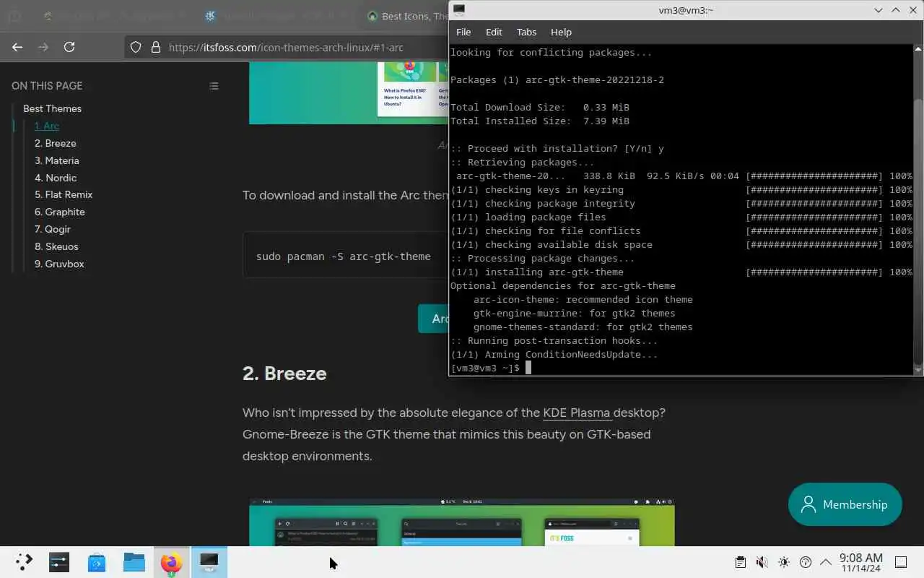Image resolution: width=924 pixels, height=578 pixels.
Task: Click the Firefox forward arrow
Action: 43,47
